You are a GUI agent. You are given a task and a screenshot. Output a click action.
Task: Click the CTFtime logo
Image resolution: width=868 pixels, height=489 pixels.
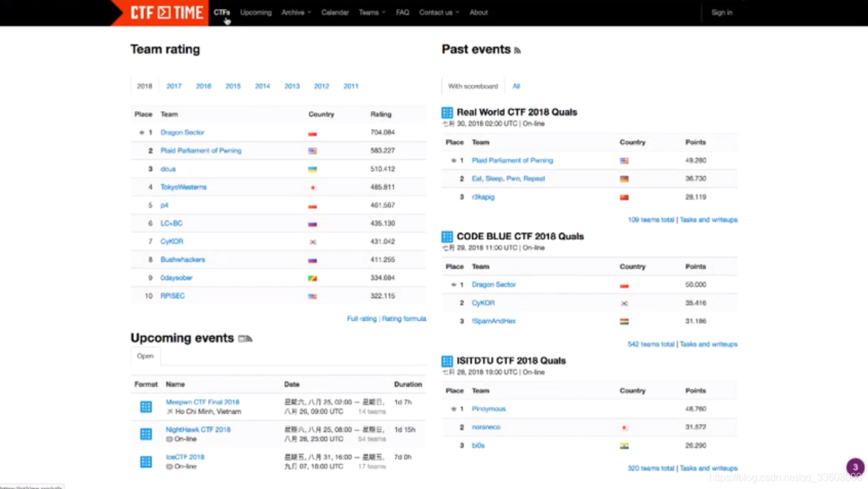tap(166, 13)
